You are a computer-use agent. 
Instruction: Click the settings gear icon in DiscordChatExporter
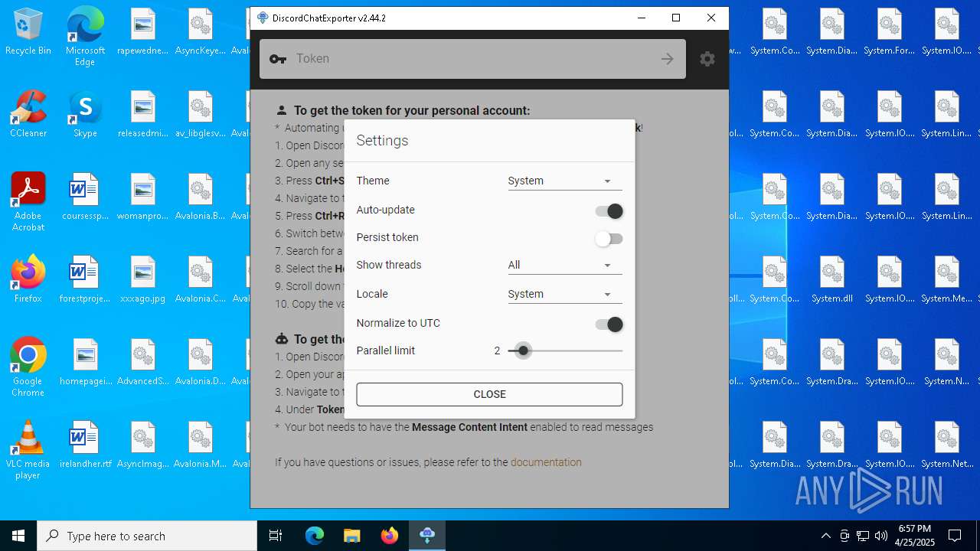(707, 59)
